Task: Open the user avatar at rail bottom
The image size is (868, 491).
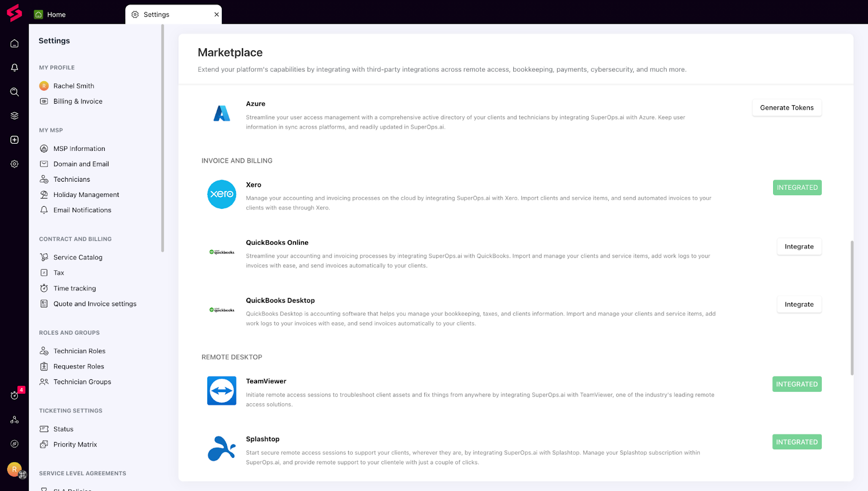Action: (x=15, y=469)
